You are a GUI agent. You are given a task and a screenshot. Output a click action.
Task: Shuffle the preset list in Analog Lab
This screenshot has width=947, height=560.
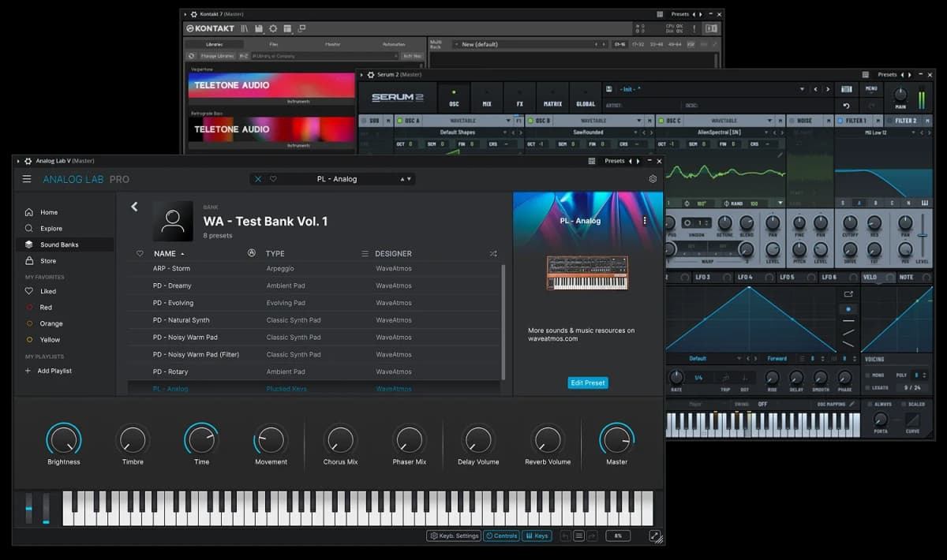[x=493, y=253]
